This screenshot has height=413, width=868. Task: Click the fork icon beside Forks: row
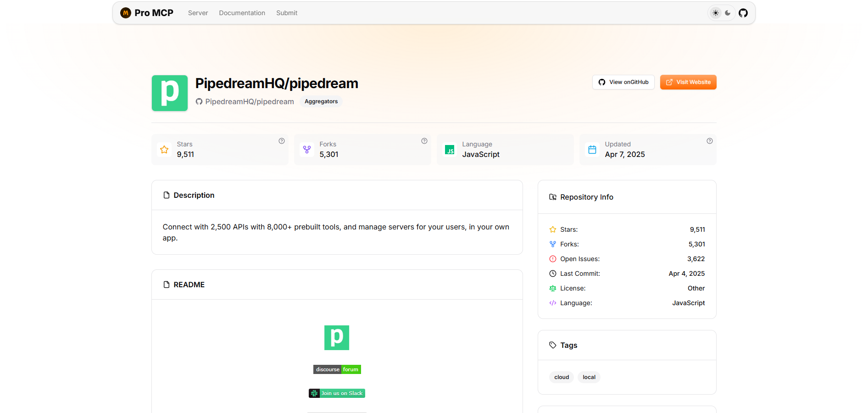(x=553, y=244)
